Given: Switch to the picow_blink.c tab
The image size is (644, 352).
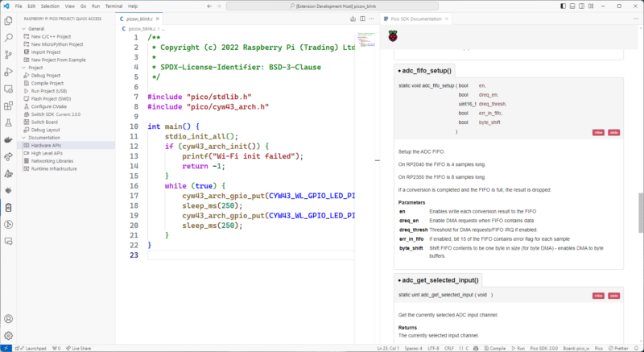Looking at the screenshot, I should (140, 19).
